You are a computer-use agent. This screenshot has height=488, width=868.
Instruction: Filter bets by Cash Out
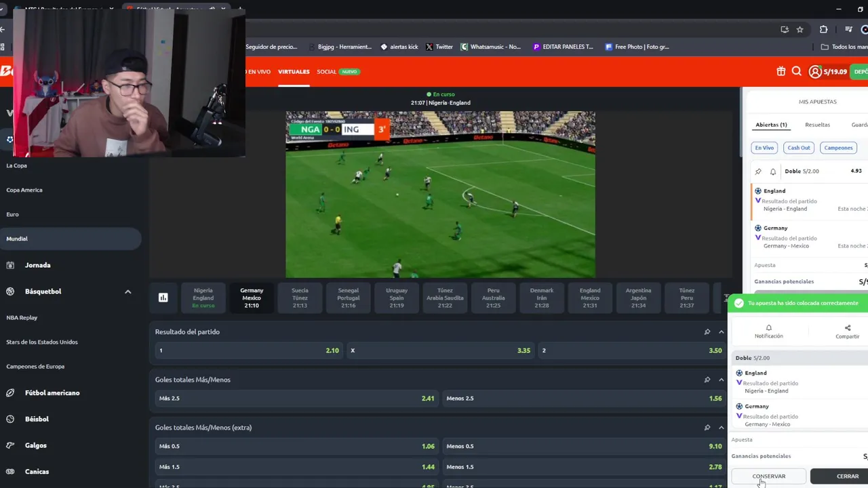799,148
